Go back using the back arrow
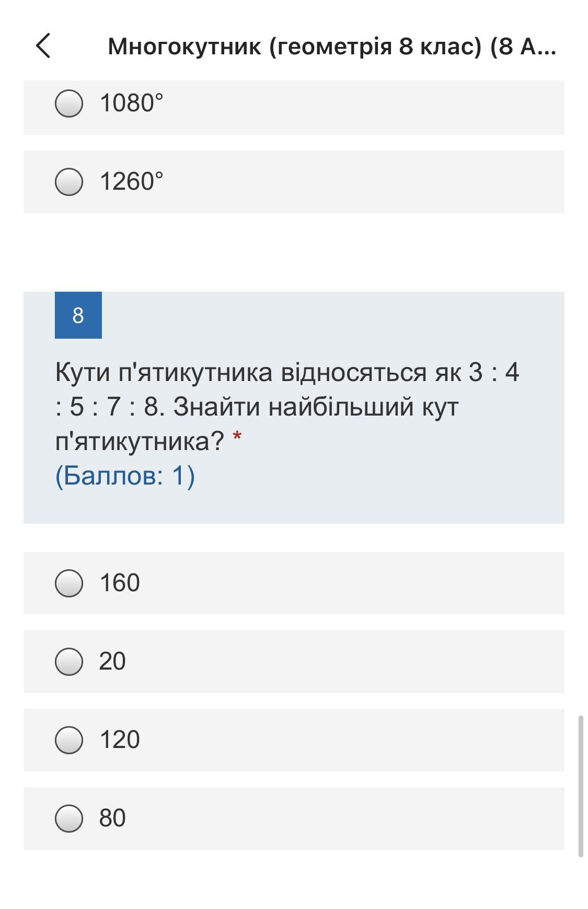The image size is (588, 909). click(43, 46)
